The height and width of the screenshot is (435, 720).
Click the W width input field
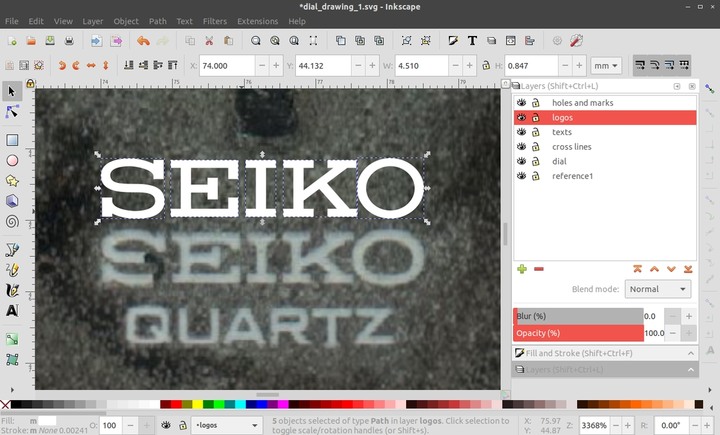(421, 66)
